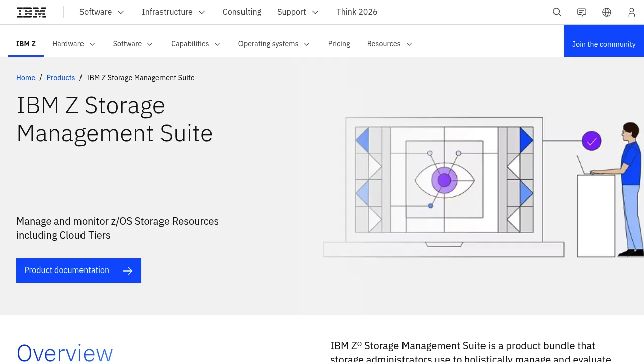Click Join the community button
The width and height of the screenshot is (644, 362).
coord(604,41)
